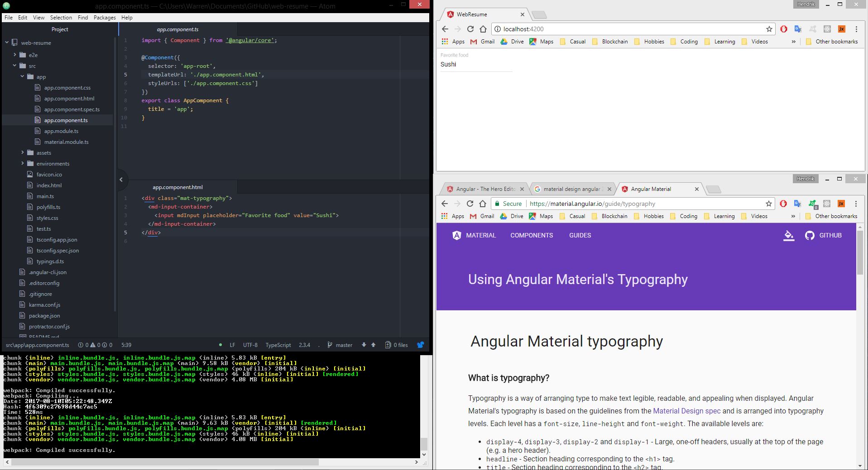This screenshot has width=868, height=470.
Task: Reload the localhost:4200 page
Action: pyautogui.click(x=470, y=29)
